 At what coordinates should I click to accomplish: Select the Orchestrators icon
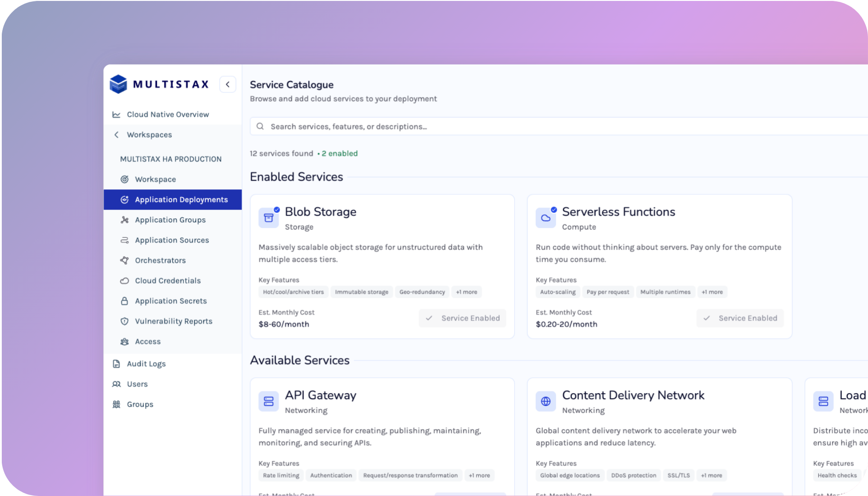tap(124, 260)
